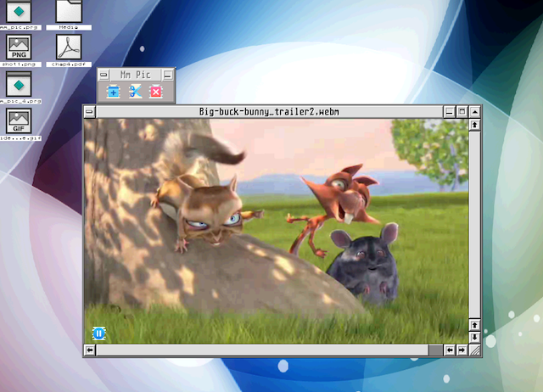This screenshot has width=543, height=392.
Task: Click the closer box of the video window
Action: 90,112
